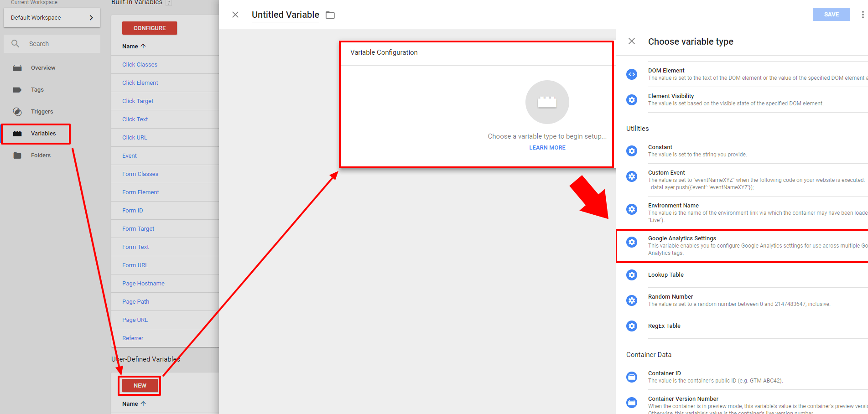Open the Click Text variable
868x414 pixels.
click(135, 119)
